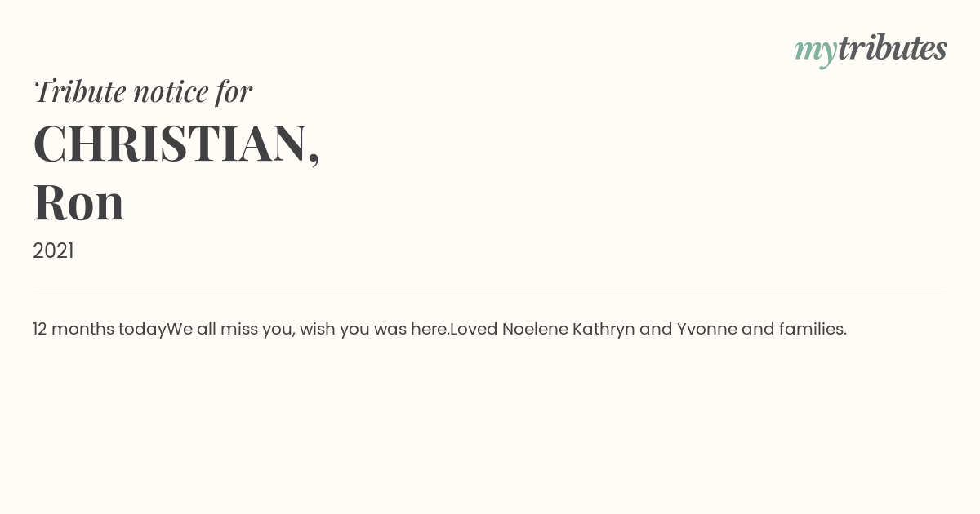Click the mytributes logo
The width and height of the screenshot is (980, 514).
click(x=871, y=49)
